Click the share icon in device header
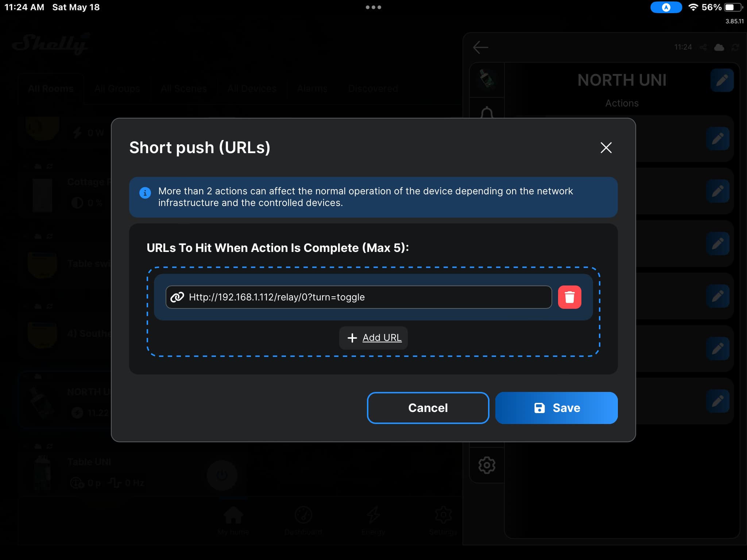This screenshot has height=560, width=747. pos(703,47)
